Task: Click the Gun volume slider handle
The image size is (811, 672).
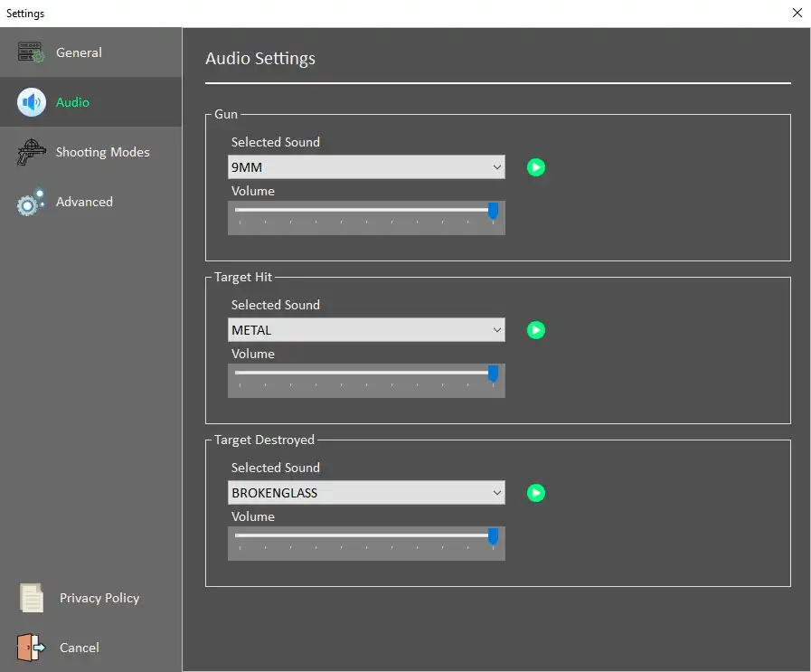Action: (x=493, y=211)
